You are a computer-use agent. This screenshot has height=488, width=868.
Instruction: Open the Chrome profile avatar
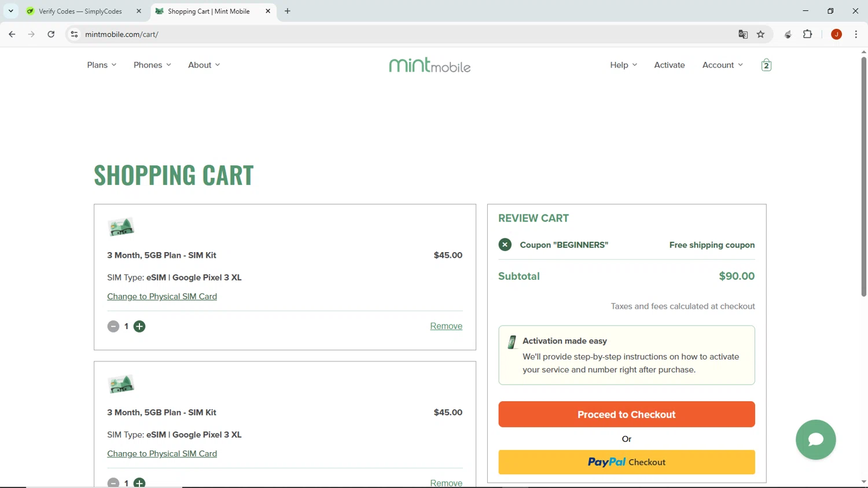click(836, 34)
